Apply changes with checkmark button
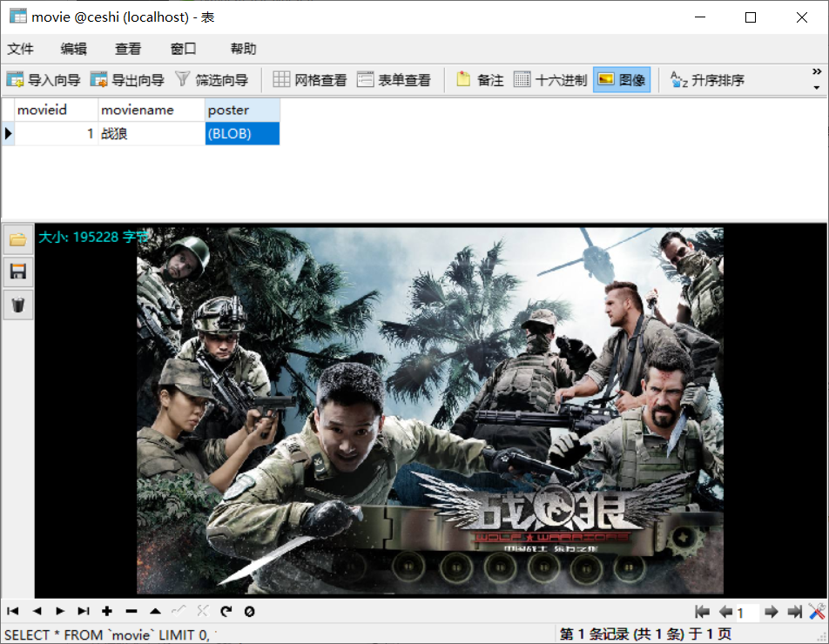 click(x=179, y=611)
